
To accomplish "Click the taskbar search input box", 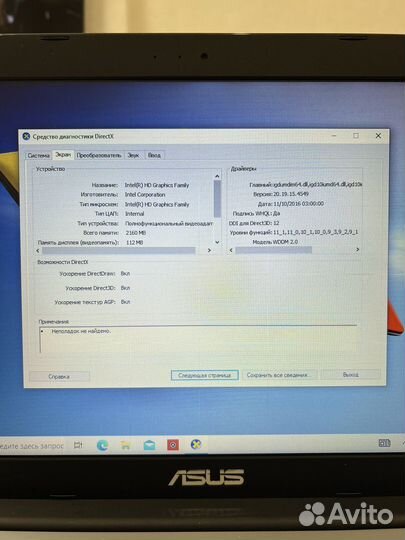I will pos(32,446).
